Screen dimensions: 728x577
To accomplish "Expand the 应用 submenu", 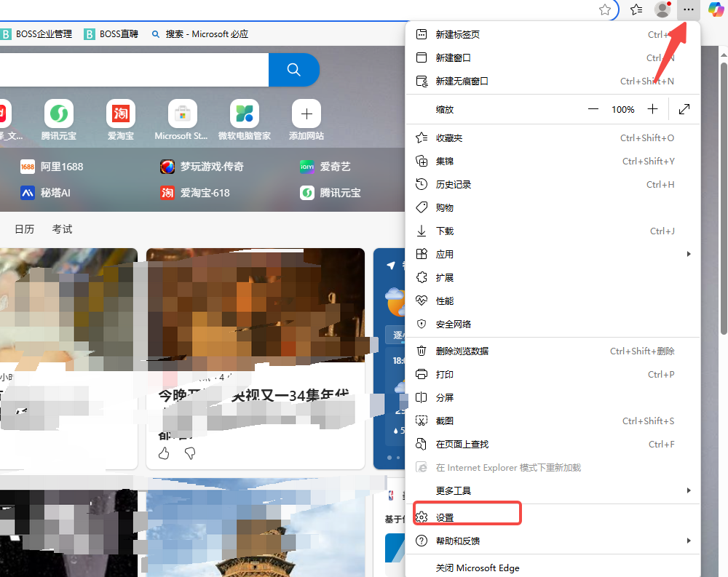I will tap(688, 254).
